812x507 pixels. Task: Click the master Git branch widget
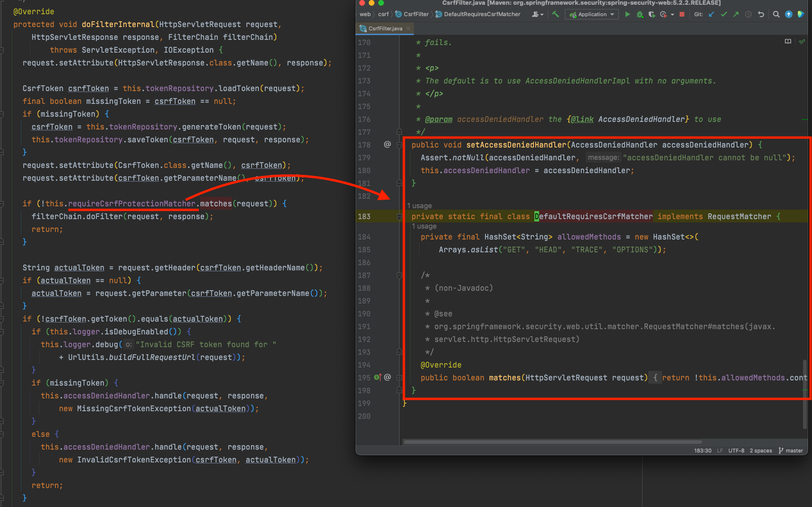click(x=791, y=451)
